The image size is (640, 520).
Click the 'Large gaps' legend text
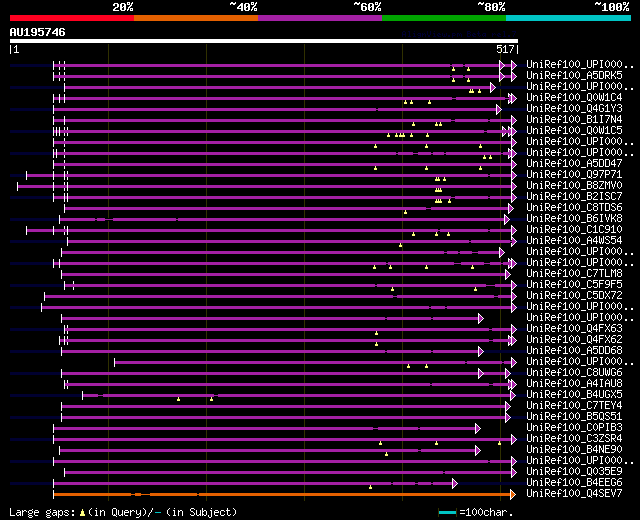pyautogui.click(x=42, y=512)
